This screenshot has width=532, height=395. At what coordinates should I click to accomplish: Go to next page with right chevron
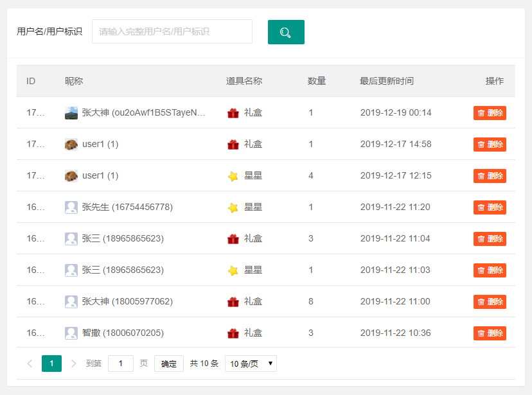pos(73,364)
